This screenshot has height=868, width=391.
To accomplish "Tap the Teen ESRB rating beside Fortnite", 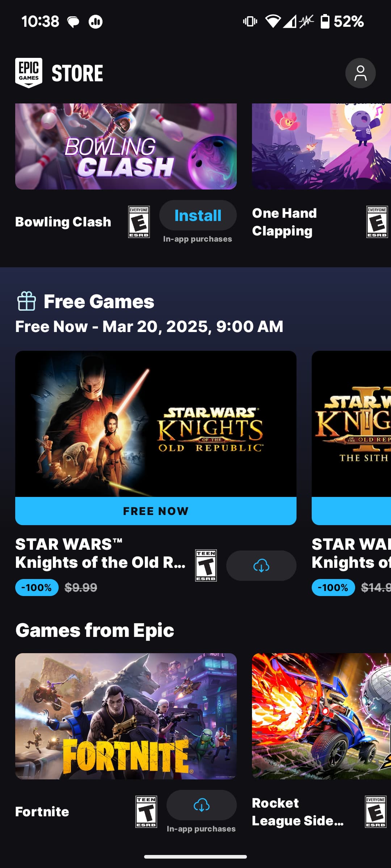I will [x=146, y=812].
